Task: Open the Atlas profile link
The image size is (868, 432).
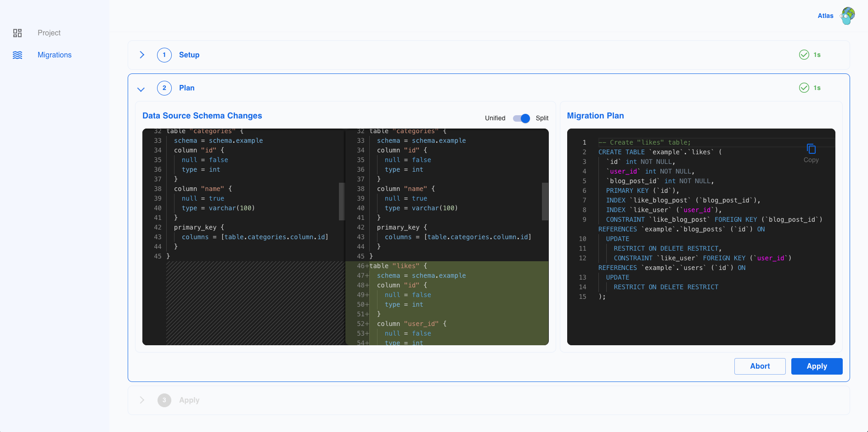Action: click(825, 16)
